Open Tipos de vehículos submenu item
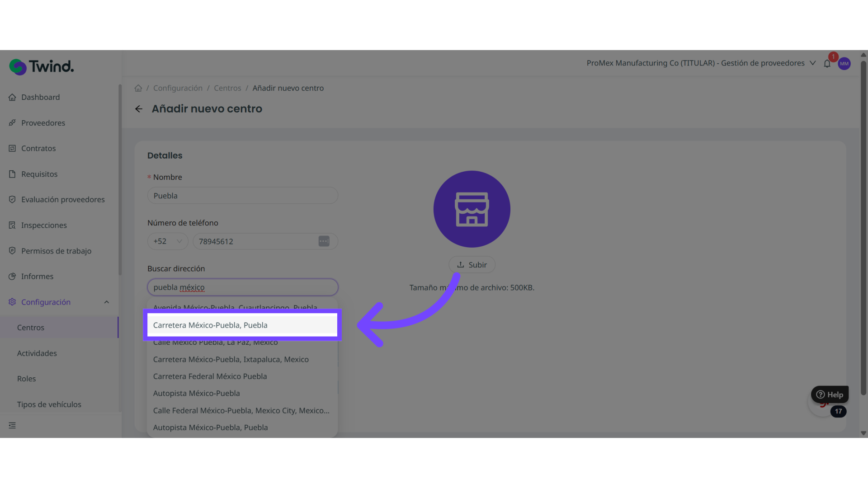 point(49,404)
